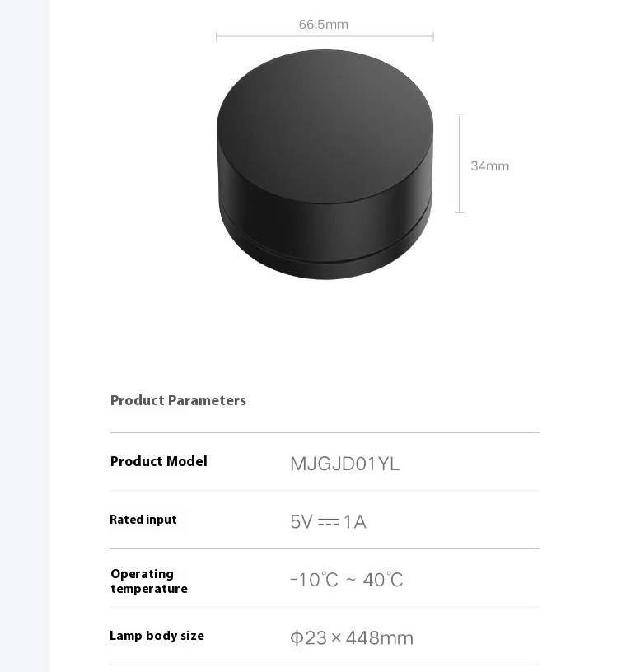
Task: Click the Lamp body size label
Action: (x=157, y=636)
